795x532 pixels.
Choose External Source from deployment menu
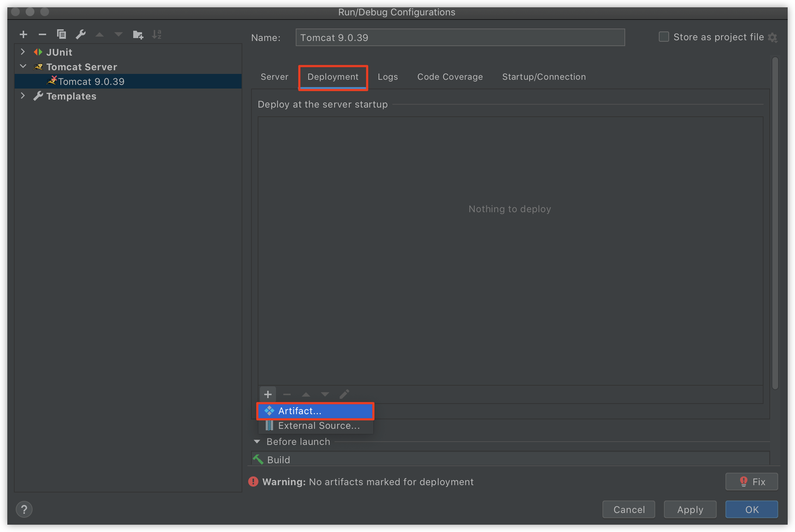pyautogui.click(x=318, y=425)
